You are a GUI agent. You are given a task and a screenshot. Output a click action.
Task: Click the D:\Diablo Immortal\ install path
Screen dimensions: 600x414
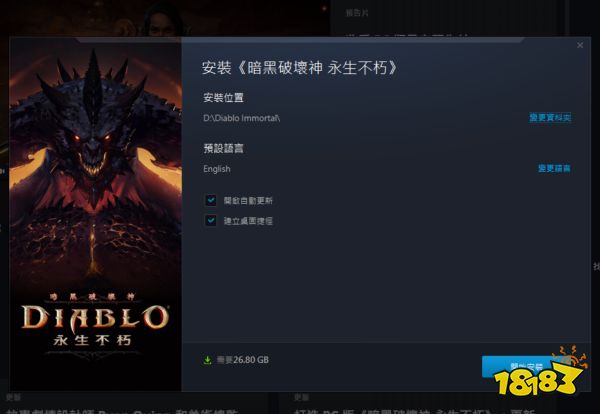tap(241, 118)
